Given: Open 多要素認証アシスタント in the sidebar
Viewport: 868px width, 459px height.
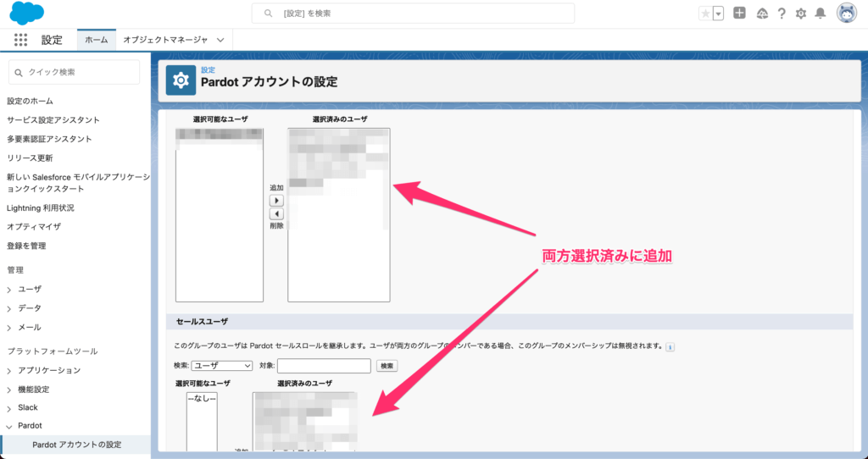Looking at the screenshot, I should [x=49, y=139].
